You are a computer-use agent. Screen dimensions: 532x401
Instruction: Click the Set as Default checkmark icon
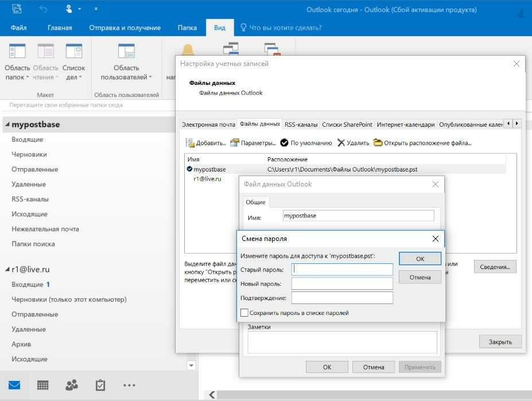pyautogui.click(x=284, y=143)
